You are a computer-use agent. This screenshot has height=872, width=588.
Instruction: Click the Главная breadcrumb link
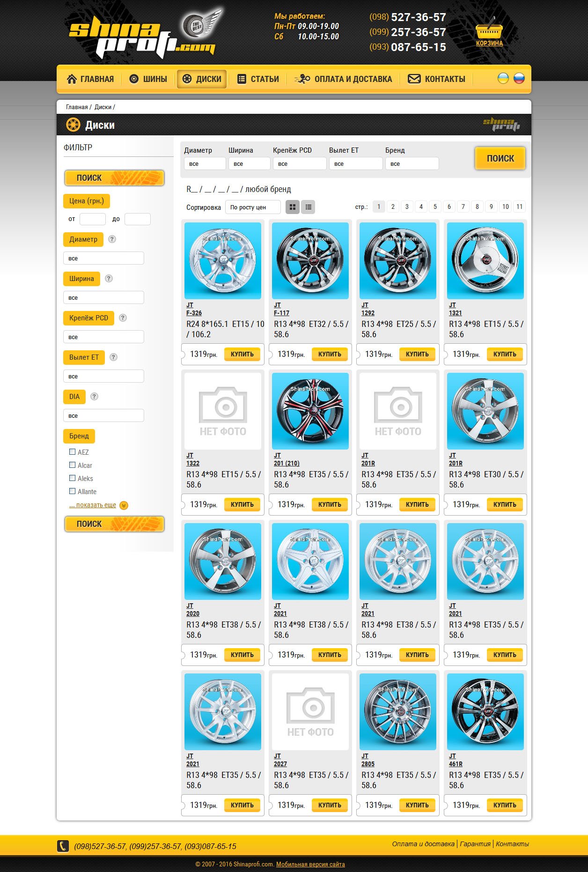[x=77, y=107]
